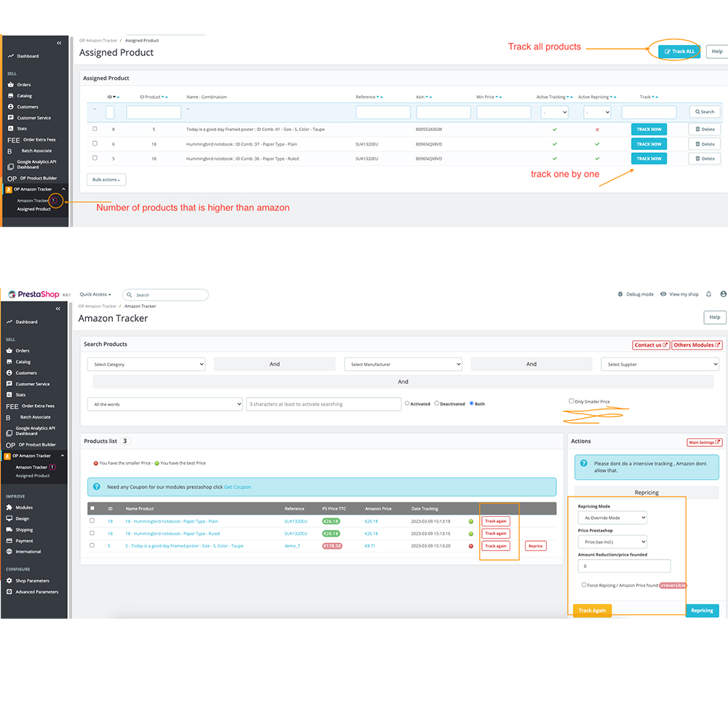Viewport: 728px width, 728px height.
Task: Open Design icon in the Amazon Tracker sidebar
Action: 9,518
